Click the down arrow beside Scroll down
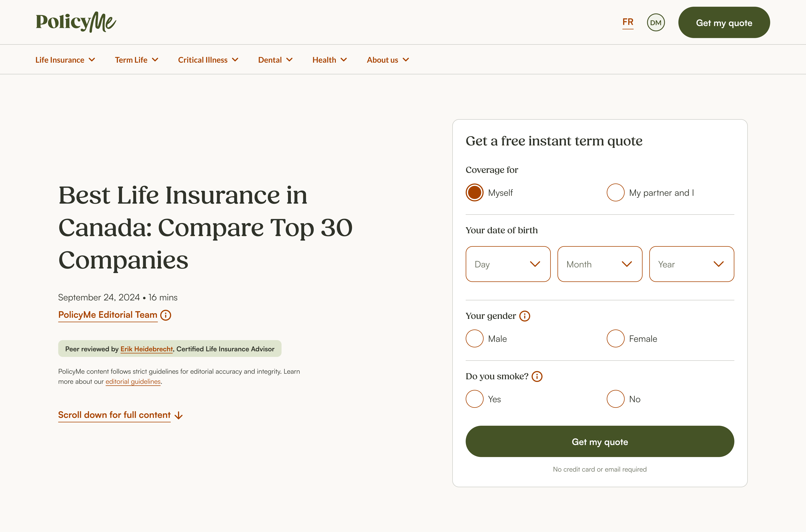 pos(179,416)
